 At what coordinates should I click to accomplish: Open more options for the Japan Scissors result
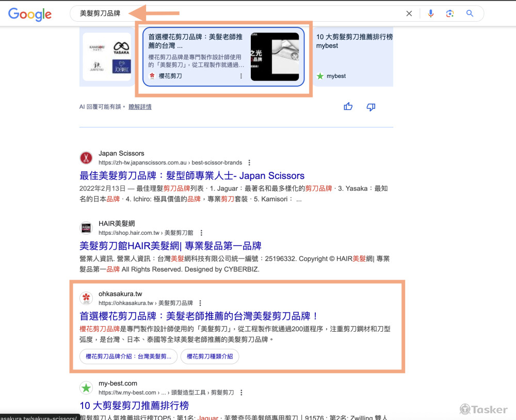pyautogui.click(x=249, y=163)
